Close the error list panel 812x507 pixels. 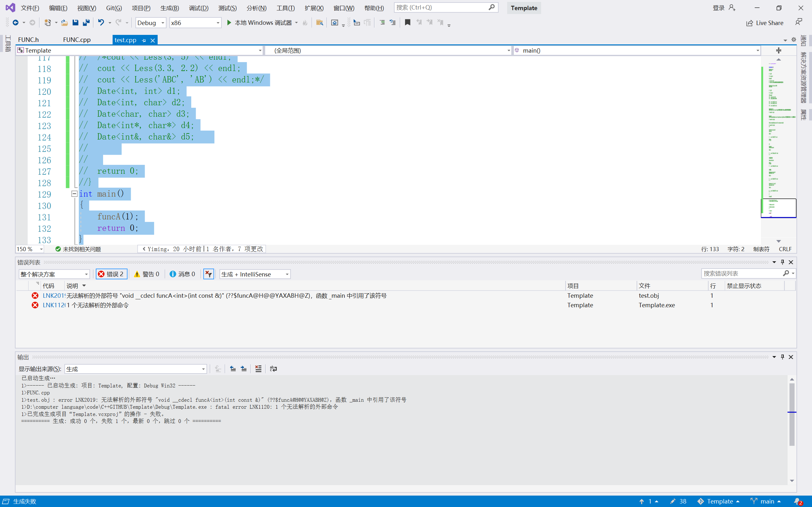pyautogui.click(x=791, y=262)
